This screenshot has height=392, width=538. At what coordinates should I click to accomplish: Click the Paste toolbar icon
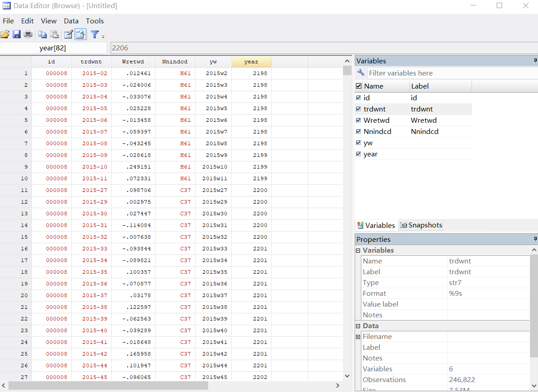coord(54,35)
